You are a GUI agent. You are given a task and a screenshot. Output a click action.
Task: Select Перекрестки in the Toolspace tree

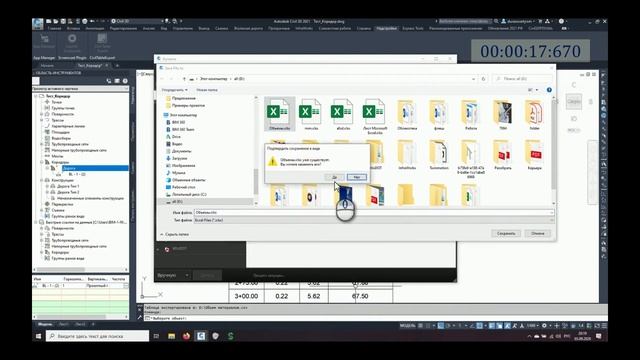[62, 204]
